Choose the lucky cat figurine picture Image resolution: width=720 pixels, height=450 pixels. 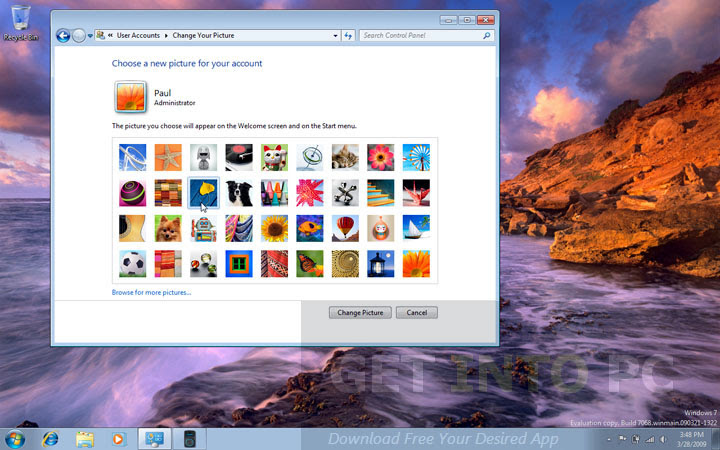275,158
